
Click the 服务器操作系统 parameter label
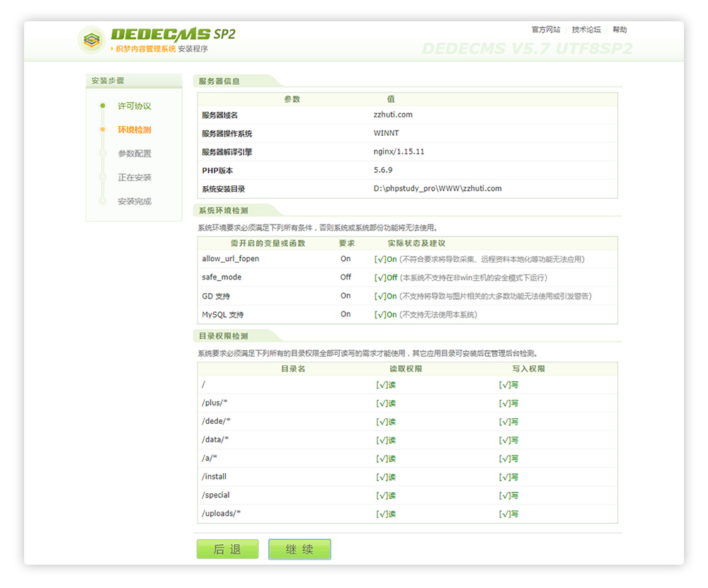227,134
